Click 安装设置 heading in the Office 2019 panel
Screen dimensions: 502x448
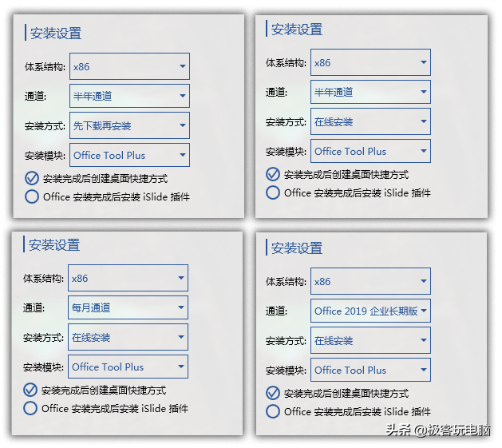297,248
